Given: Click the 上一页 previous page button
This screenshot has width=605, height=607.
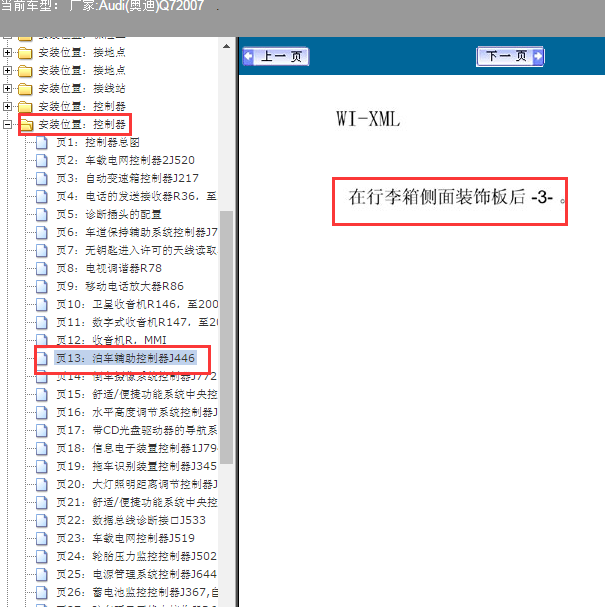Looking at the screenshot, I should 276,57.
